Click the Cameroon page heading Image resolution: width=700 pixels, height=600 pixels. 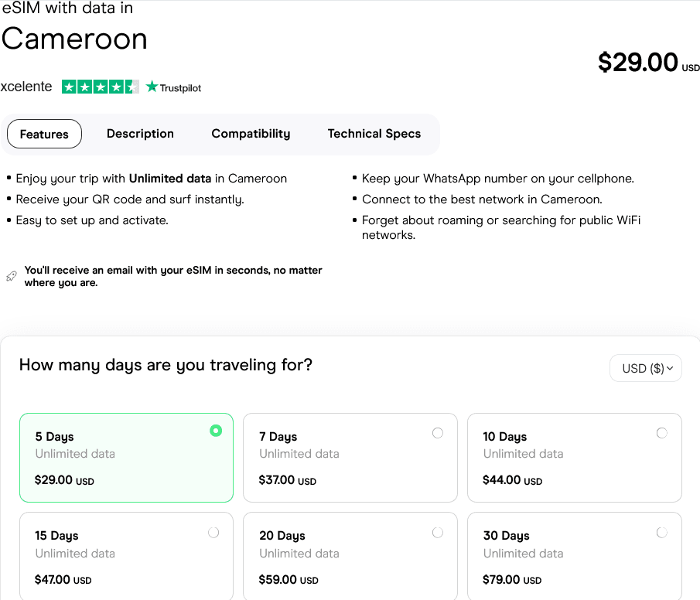point(74,39)
